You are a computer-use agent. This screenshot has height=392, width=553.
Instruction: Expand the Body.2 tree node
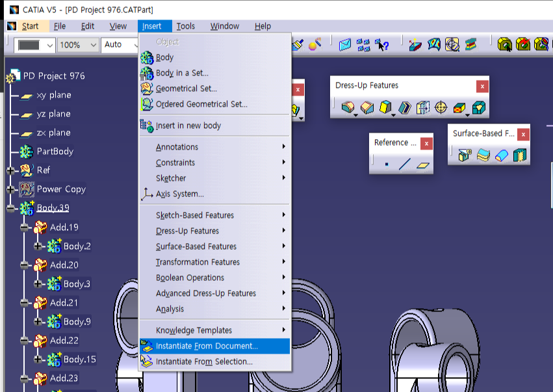pyautogui.click(x=38, y=246)
